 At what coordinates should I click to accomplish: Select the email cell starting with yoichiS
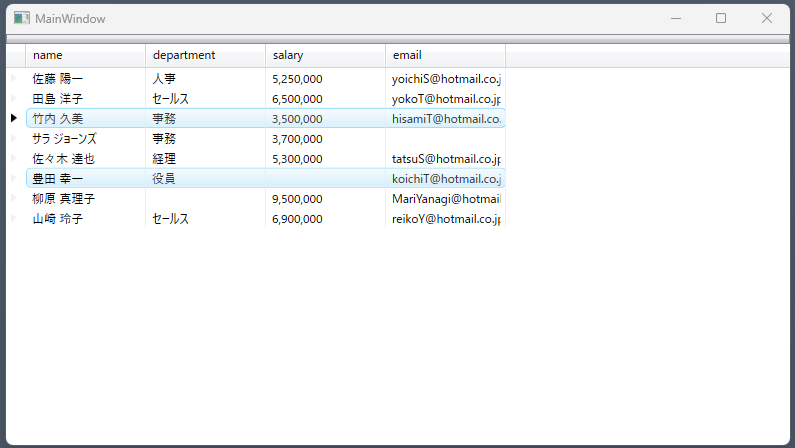(446, 79)
